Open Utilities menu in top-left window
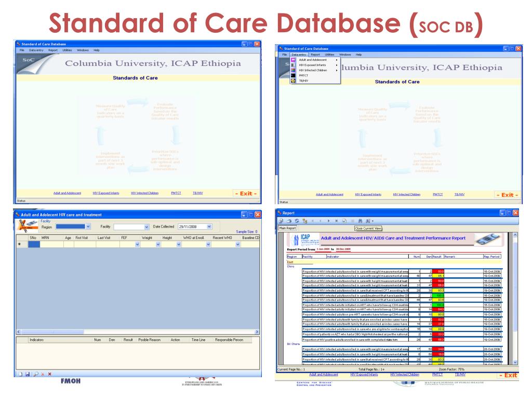Screen dimensions: 532x399 tap(67, 50)
